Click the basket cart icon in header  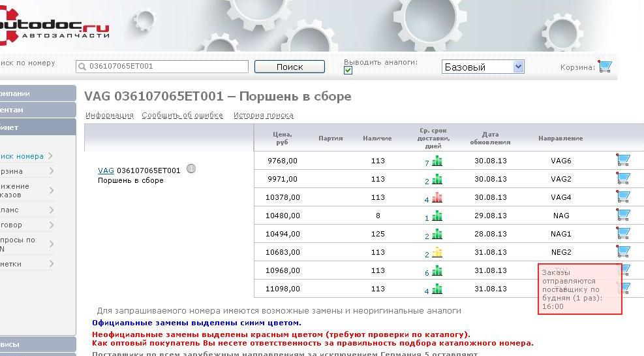(x=605, y=67)
